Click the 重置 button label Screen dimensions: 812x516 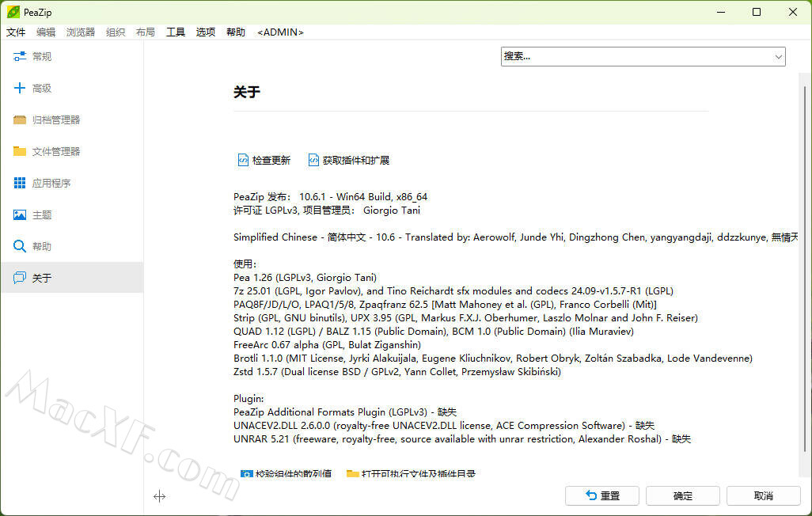(x=610, y=495)
